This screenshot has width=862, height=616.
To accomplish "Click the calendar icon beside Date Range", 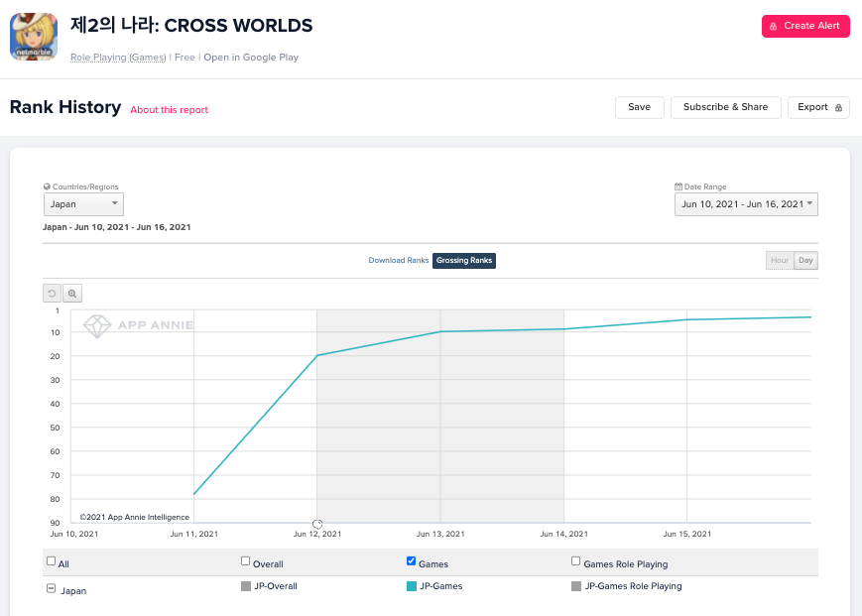I will [678, 186].
